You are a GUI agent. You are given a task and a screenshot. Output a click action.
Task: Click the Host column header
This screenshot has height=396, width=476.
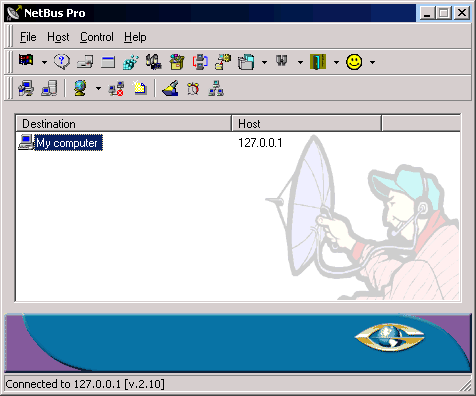point(306,124)
